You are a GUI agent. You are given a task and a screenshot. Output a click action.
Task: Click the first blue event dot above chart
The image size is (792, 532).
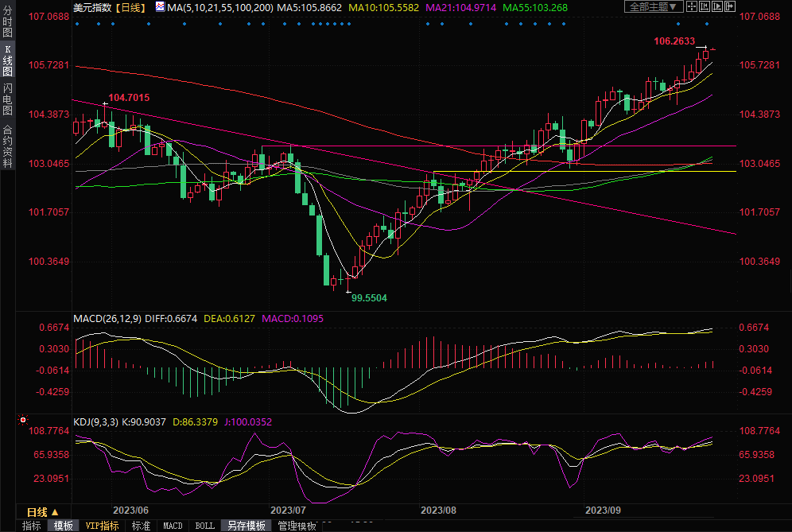coord(77,24)
